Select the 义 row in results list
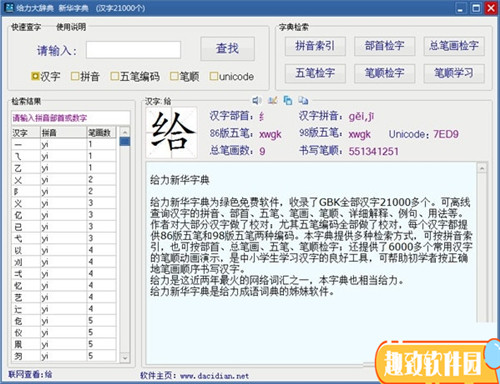 click(63, 203)
